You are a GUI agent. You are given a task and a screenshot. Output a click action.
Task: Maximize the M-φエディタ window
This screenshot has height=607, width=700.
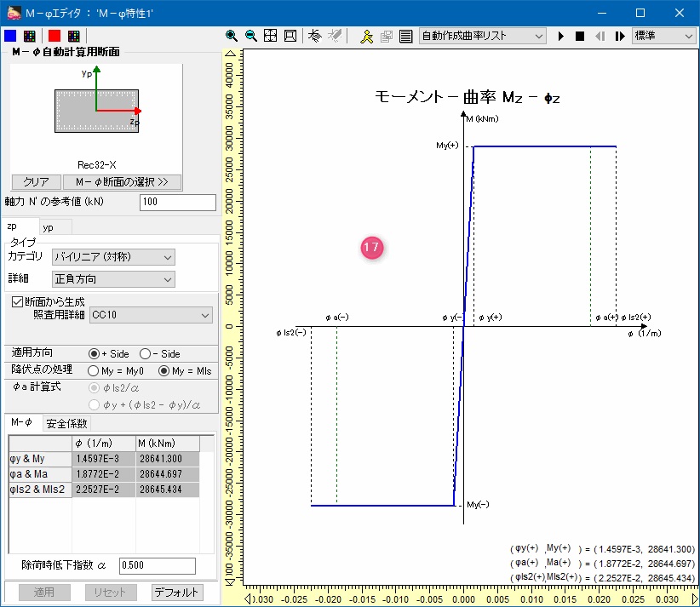point(640,13)
